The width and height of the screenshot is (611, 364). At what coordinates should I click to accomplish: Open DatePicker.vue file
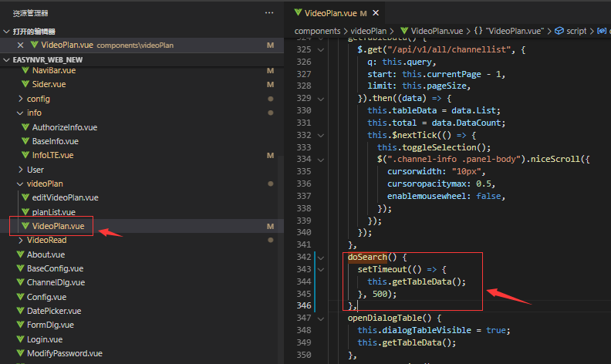click(x=54, y=311)
